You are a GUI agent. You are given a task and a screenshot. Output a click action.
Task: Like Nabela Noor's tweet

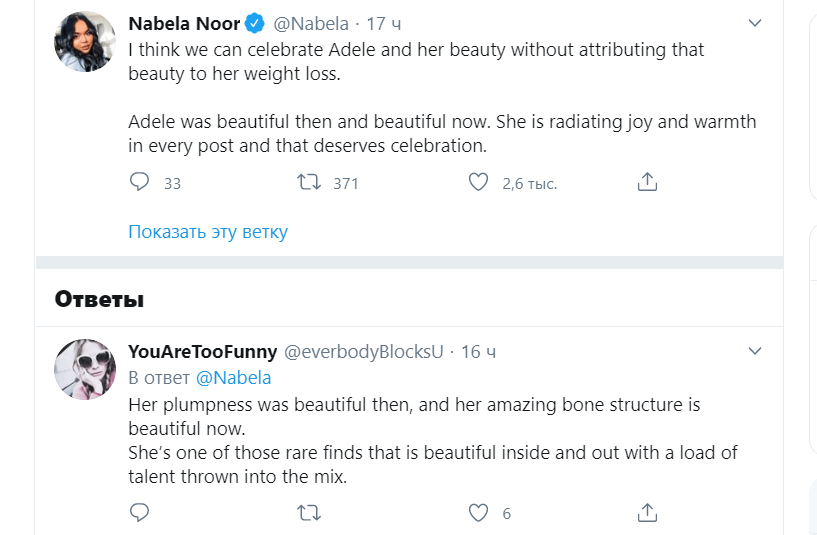[x=479, y=182]
